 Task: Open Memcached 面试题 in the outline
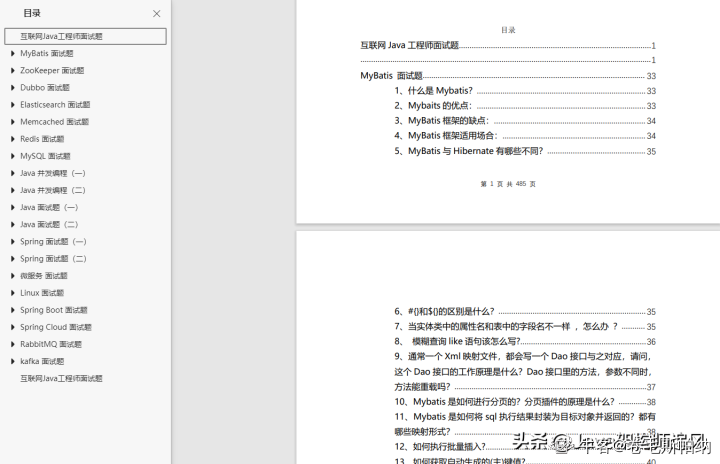point(55,122)
